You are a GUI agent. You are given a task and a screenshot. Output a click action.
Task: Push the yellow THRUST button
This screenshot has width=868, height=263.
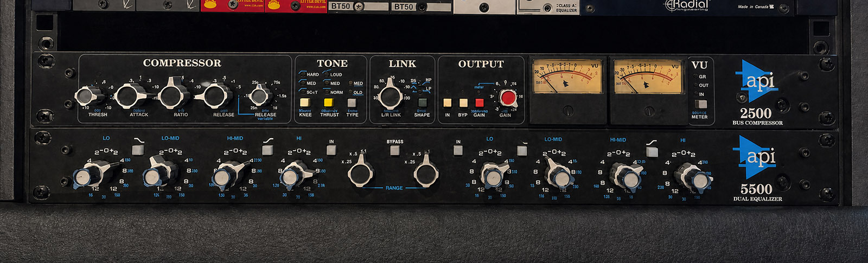point(329,102)
